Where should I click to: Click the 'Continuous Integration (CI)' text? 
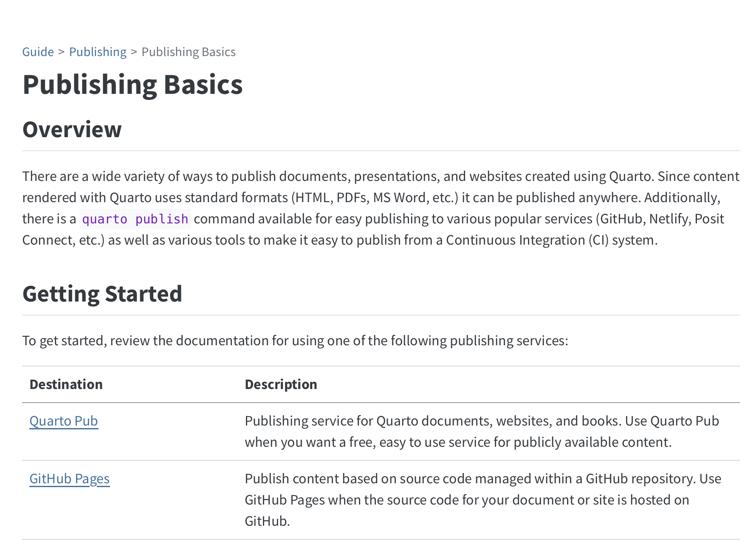(x=527, y=240)
